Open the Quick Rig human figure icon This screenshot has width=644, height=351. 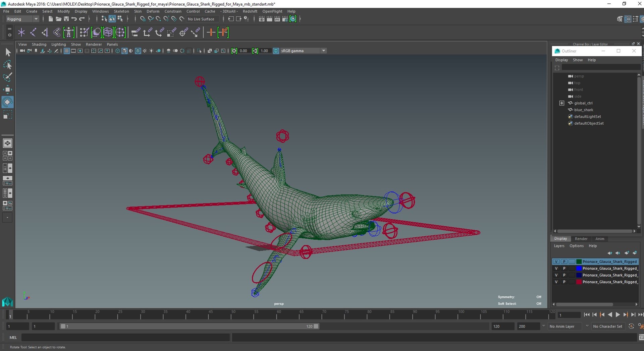[69, 33]
